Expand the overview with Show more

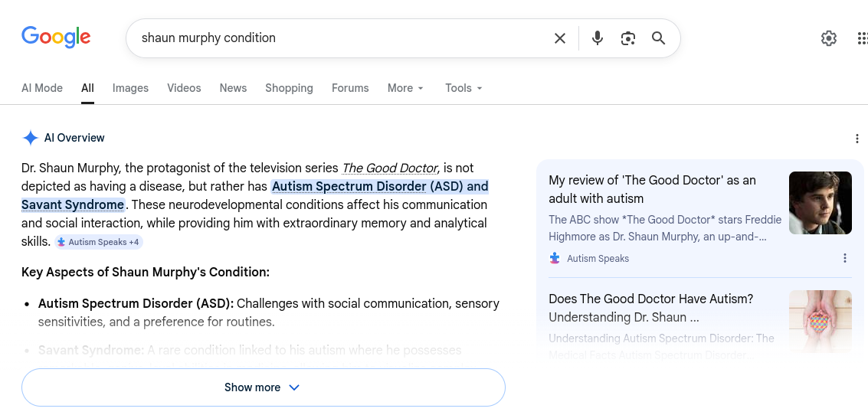point(263,387)
